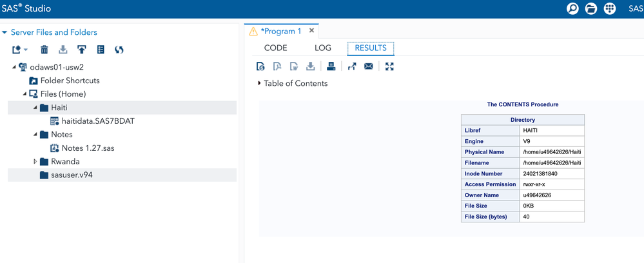
Task: Click the delete trash icon in file toolbar
Action: 44,50
